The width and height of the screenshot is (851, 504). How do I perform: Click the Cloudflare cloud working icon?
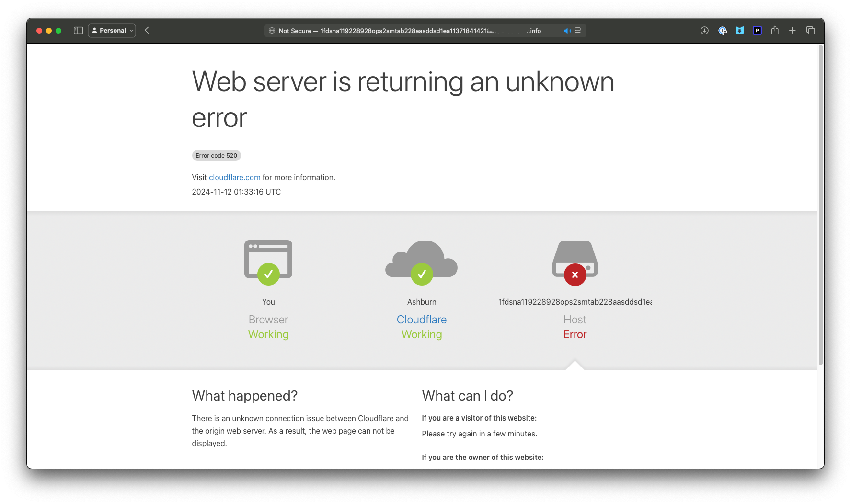[422, 262]
